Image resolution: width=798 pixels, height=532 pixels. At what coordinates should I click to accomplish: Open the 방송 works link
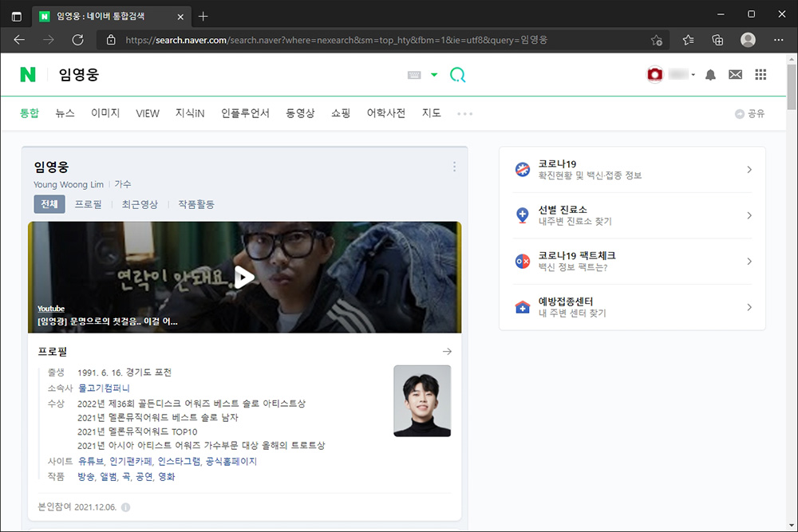86,476
